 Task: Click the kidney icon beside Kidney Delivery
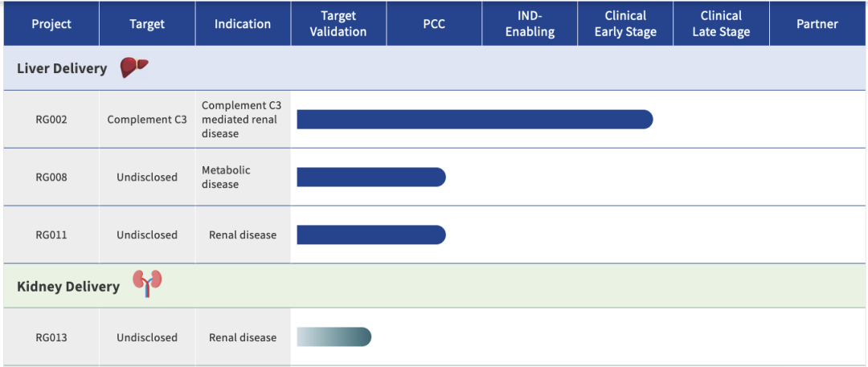click(x=147, y=283)
